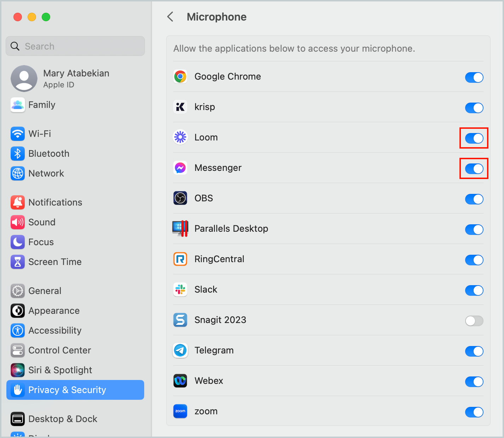Click the Desktop & Dock icon

tap(18, 419)
